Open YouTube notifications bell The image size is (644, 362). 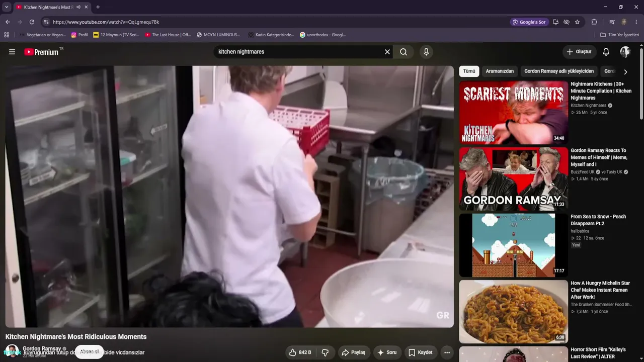[606, 52]
